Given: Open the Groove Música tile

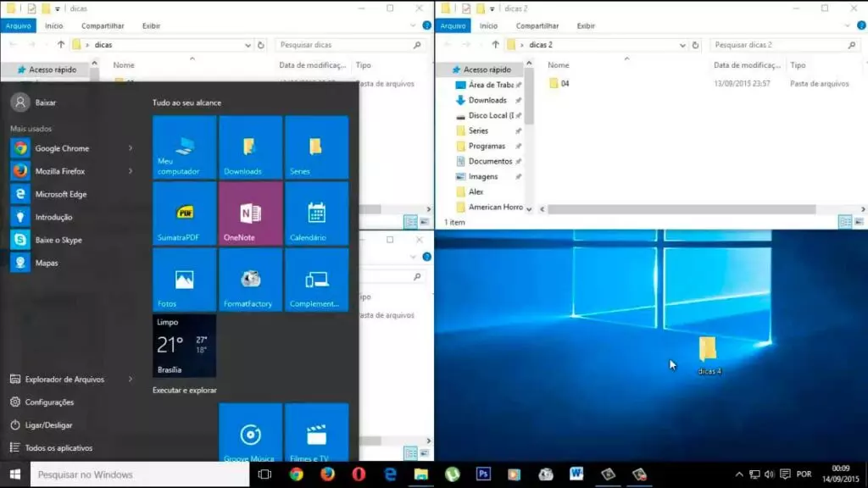Looking at the screenshot, I should [x=250, y=433].
